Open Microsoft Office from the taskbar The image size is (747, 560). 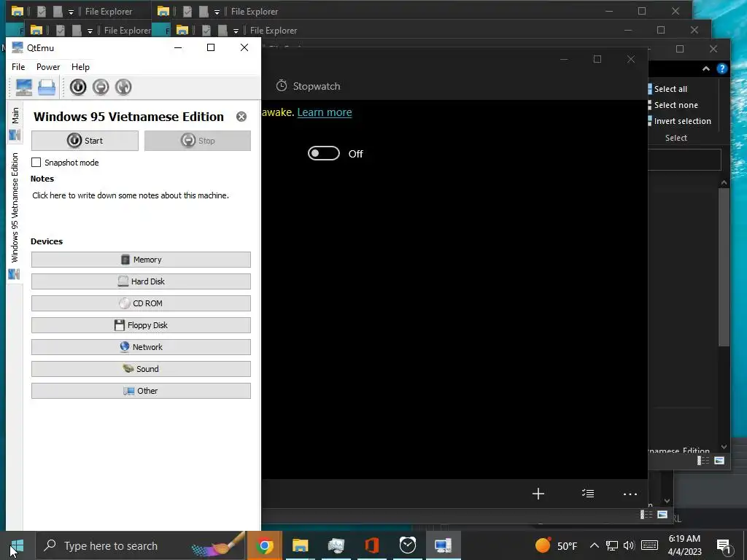371,545
